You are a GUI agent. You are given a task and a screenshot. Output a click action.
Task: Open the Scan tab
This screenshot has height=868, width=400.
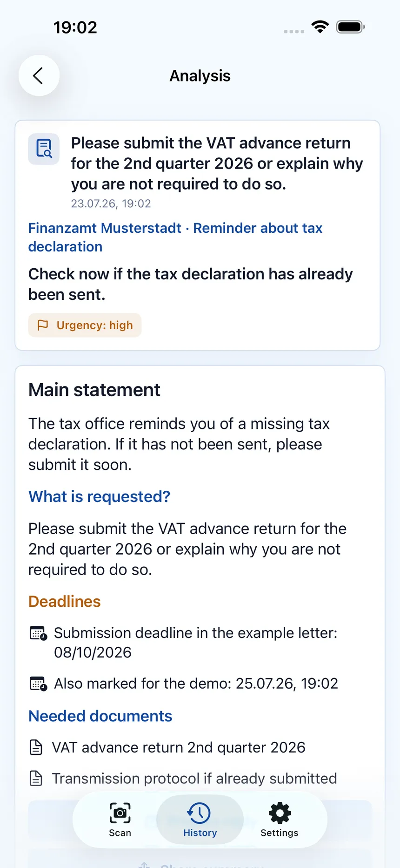(120, 820)
